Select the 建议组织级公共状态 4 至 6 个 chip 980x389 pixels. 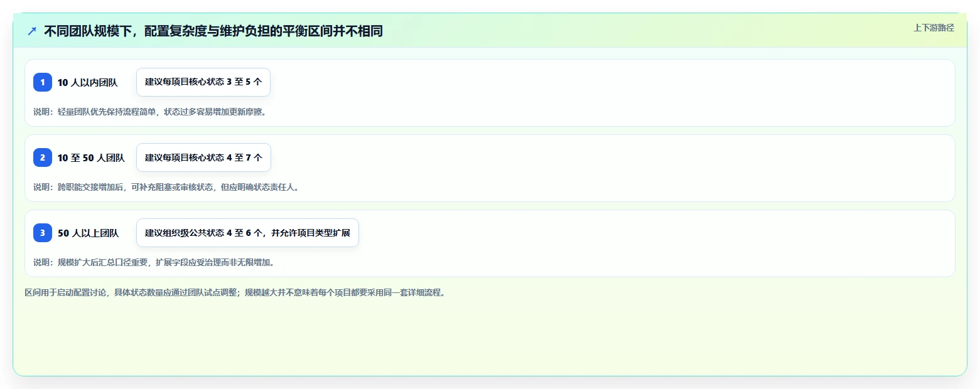(247, 233)
